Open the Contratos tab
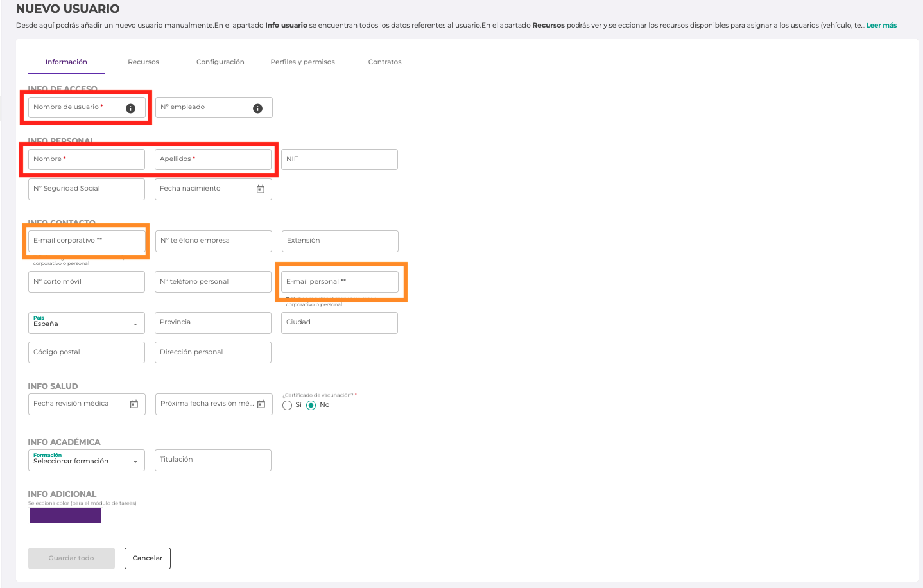The width and height of the screenshot is (923, 588). click(x=384, y=62)
